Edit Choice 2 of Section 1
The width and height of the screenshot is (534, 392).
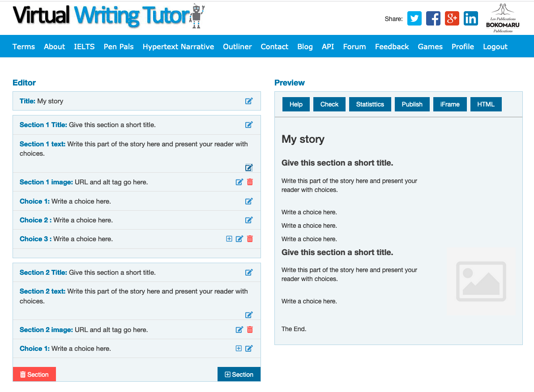249,220
